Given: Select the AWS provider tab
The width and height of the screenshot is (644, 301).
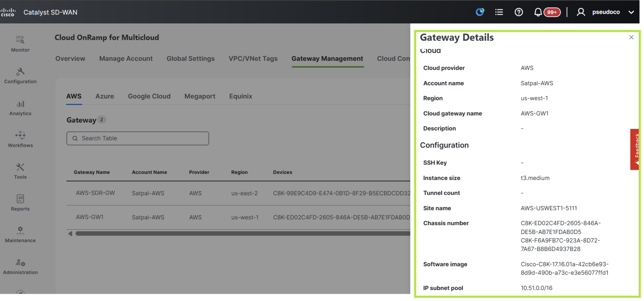Looking at the screenshot, I should [x=74, y=96].
